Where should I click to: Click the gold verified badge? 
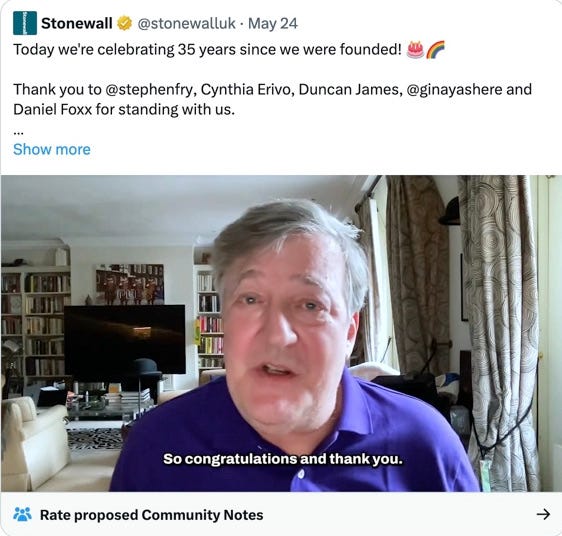point(124,23)
